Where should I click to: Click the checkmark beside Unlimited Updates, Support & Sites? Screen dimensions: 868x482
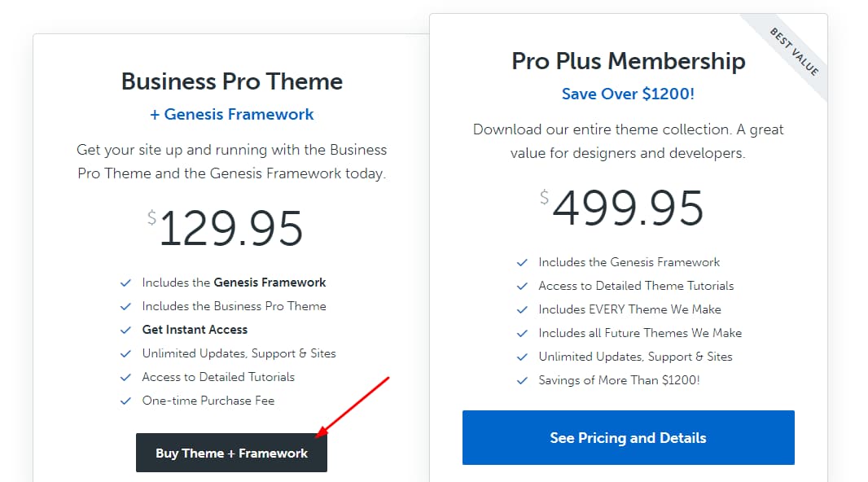pyautogui.click(x=125, y=353)
